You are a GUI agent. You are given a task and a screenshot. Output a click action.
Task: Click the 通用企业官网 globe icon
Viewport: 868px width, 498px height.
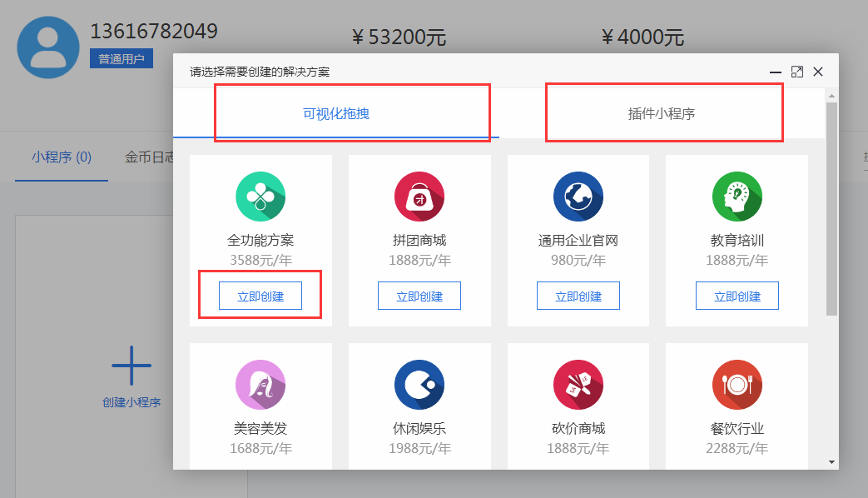[x=578, y=197]
